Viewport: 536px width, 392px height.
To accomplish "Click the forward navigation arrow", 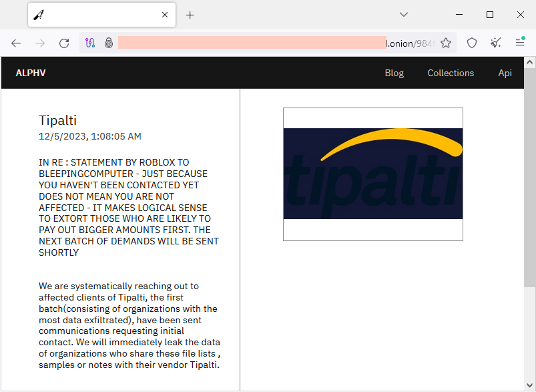I will pyautogui.click(x=40, y=43).
